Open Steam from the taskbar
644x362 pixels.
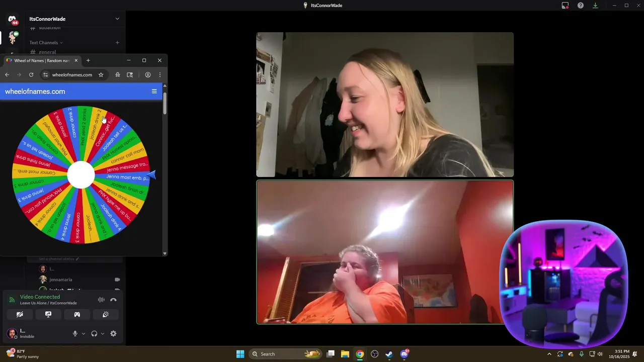click(389, 354)
